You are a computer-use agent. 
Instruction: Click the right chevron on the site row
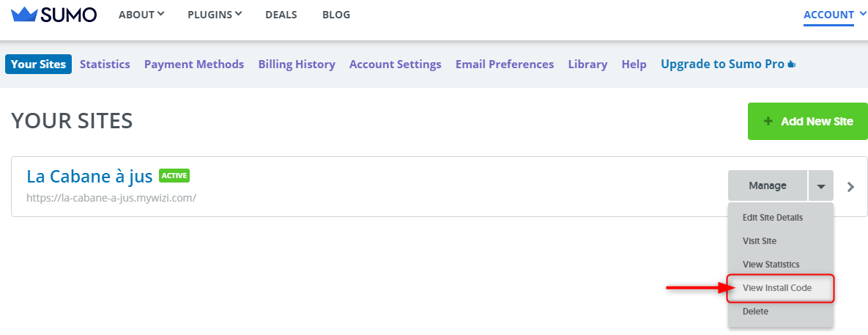tap(851, 187)
